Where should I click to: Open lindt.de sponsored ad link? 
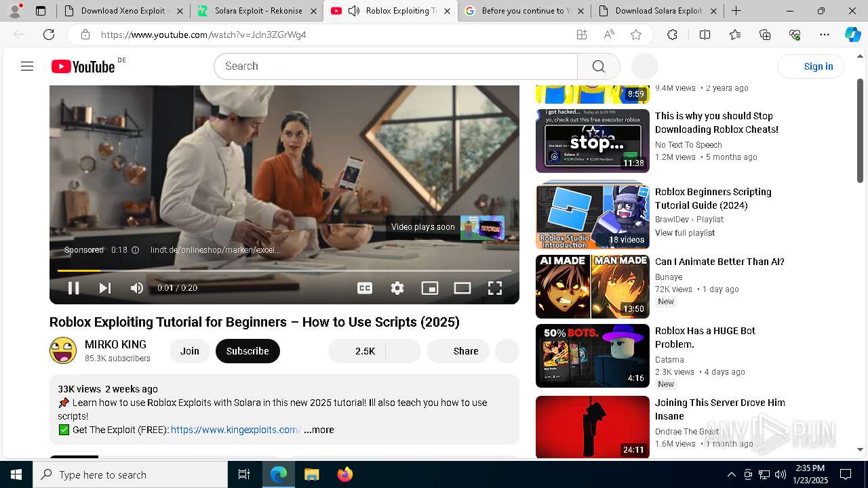215,249
